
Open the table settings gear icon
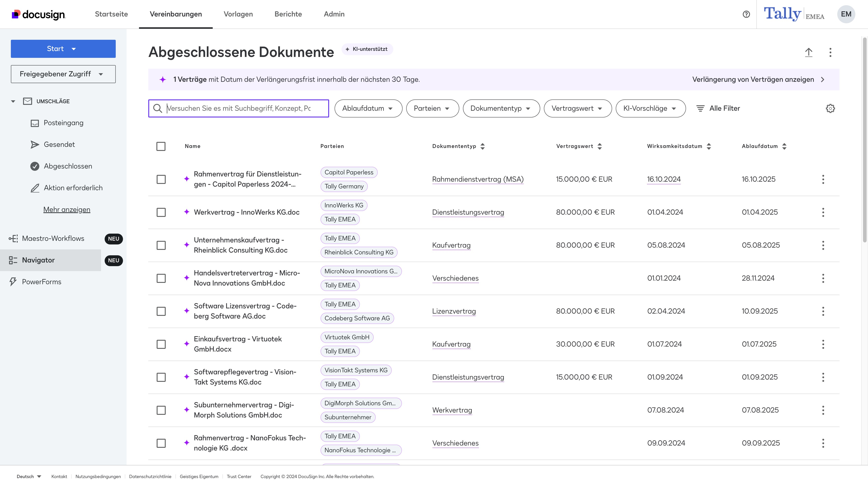tap(830, 108)
